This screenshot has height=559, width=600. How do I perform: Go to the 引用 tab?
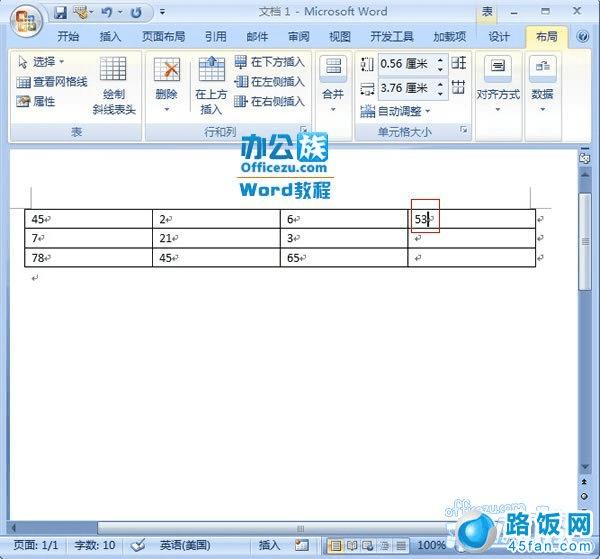click(x=215, y=37)
